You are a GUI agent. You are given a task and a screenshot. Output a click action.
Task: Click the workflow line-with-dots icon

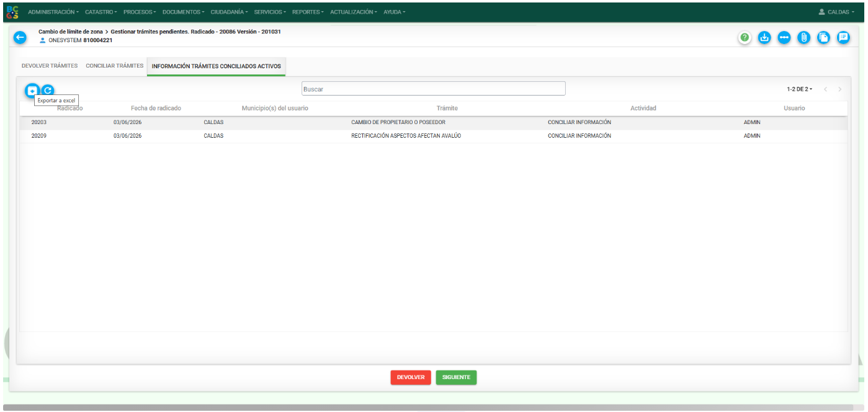[784, 37]
